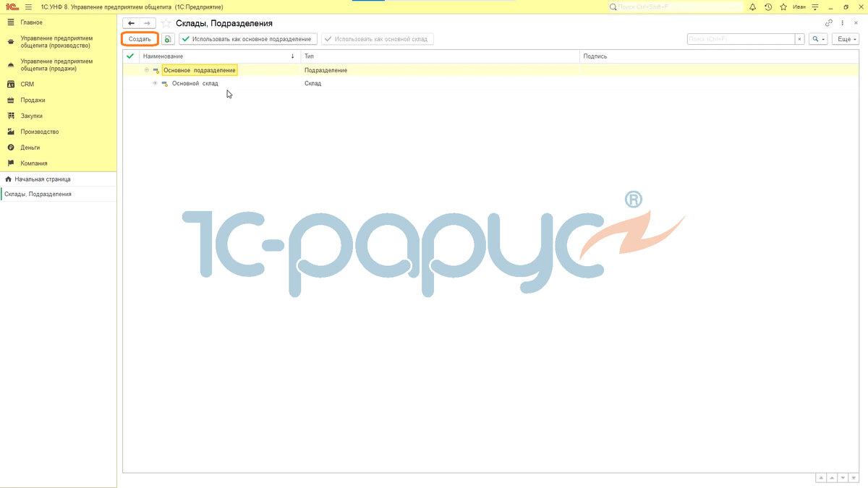
Task: Click the Создать button
Action: click(140, 39)
